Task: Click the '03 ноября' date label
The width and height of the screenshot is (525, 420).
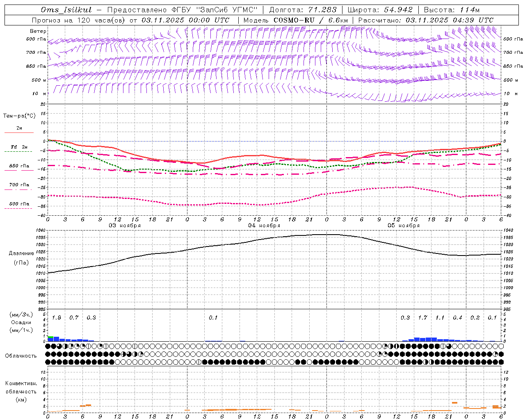Action: (125, 226)
